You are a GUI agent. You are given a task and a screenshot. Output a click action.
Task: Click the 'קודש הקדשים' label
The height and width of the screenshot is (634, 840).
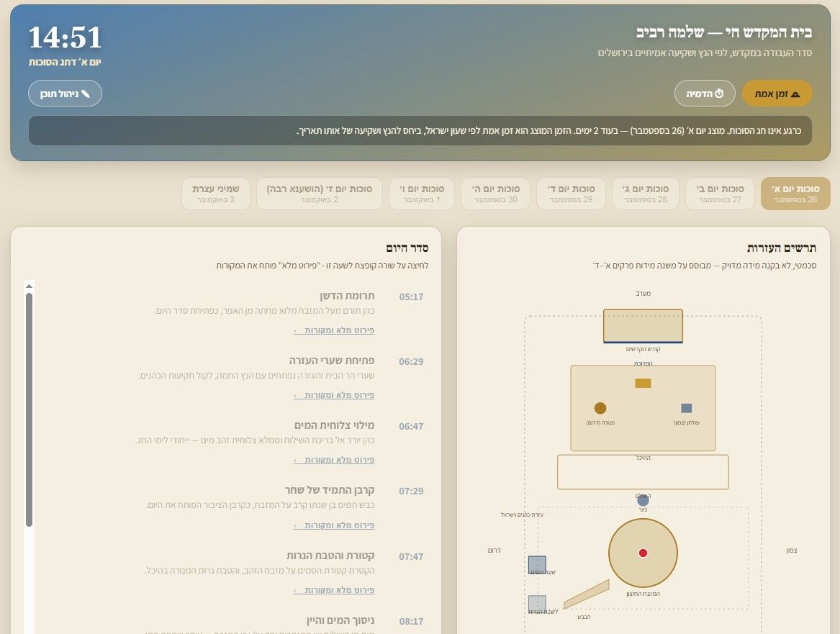(x=643, y=349)
